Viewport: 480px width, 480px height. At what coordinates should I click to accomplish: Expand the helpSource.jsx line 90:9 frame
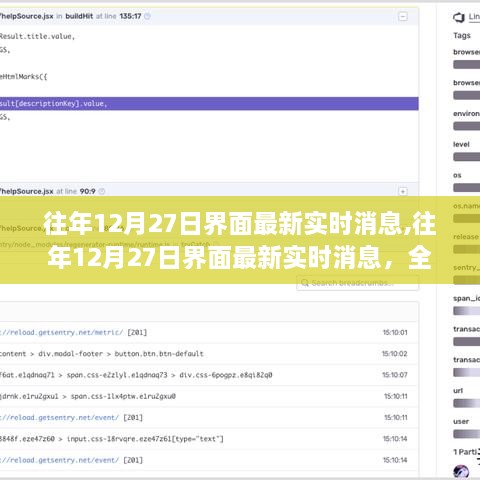(x=403, y=191)
